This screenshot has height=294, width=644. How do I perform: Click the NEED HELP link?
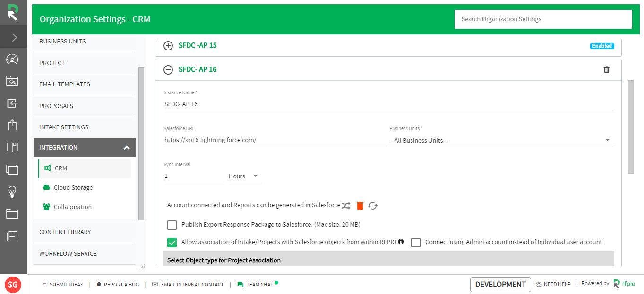pyautogui.click(x=553, y=285)
